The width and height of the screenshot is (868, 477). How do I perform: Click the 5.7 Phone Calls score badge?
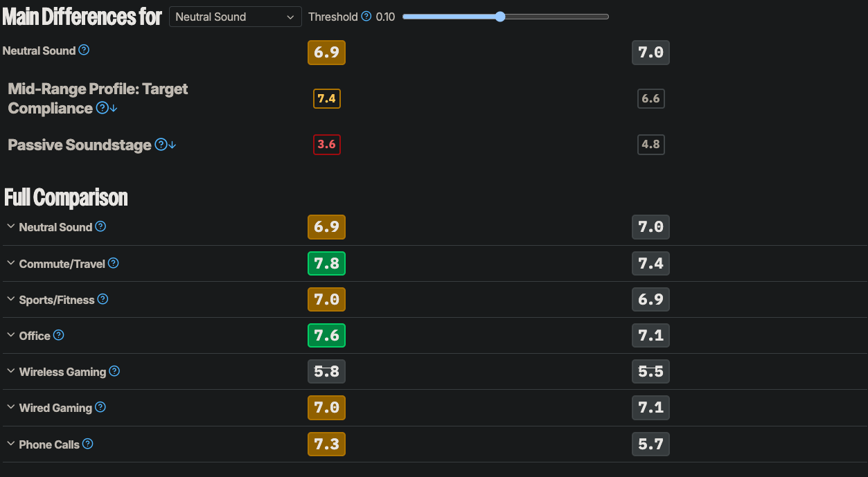pos(650,444)
